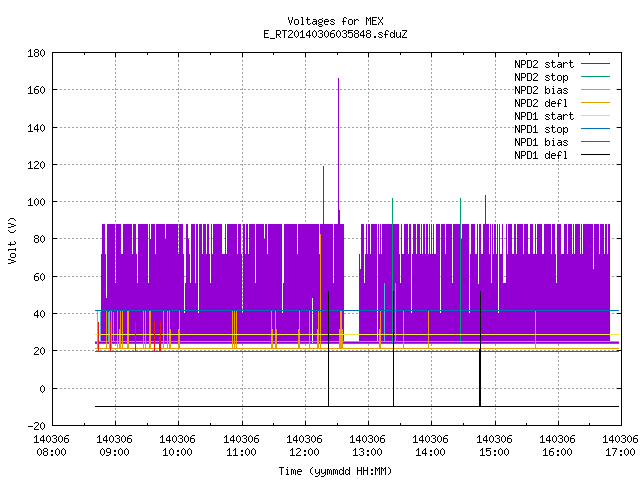Click the y-axis label 'Volt (V)'
640x480 pixels.
pyautogui.click(x=12, y=240)
